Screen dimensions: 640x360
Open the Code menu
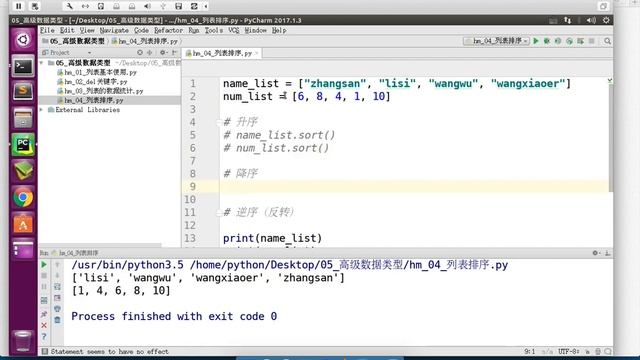[142, 31]
